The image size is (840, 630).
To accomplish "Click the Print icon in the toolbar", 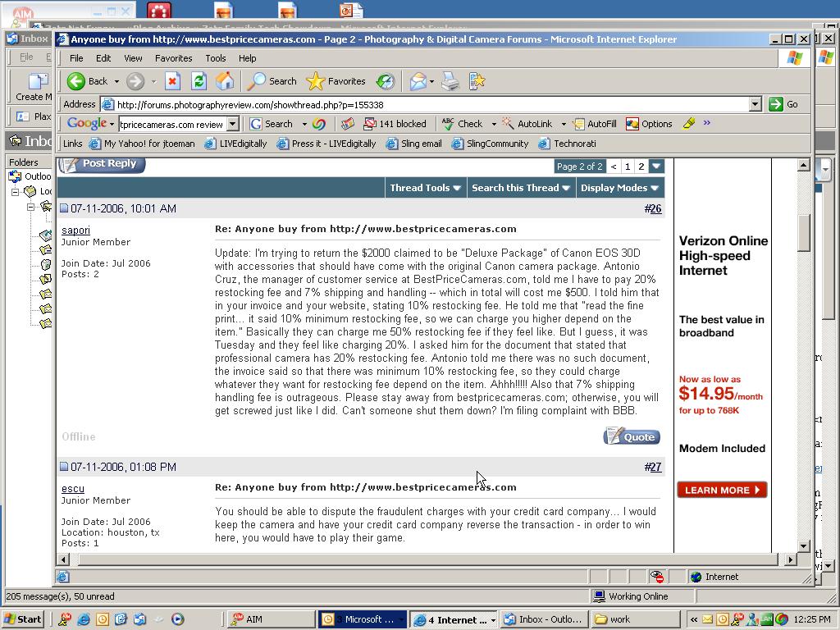I will [x=450, y=81].
